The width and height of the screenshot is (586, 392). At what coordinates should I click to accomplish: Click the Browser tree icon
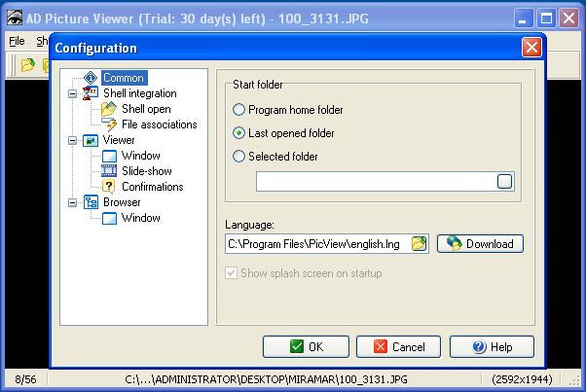[x=91, y=202]
